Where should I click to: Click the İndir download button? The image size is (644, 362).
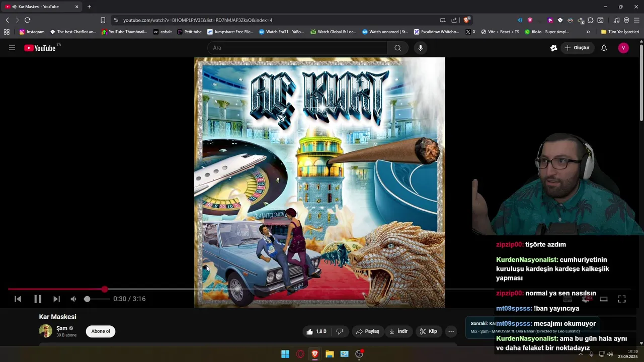pos(398,331)
